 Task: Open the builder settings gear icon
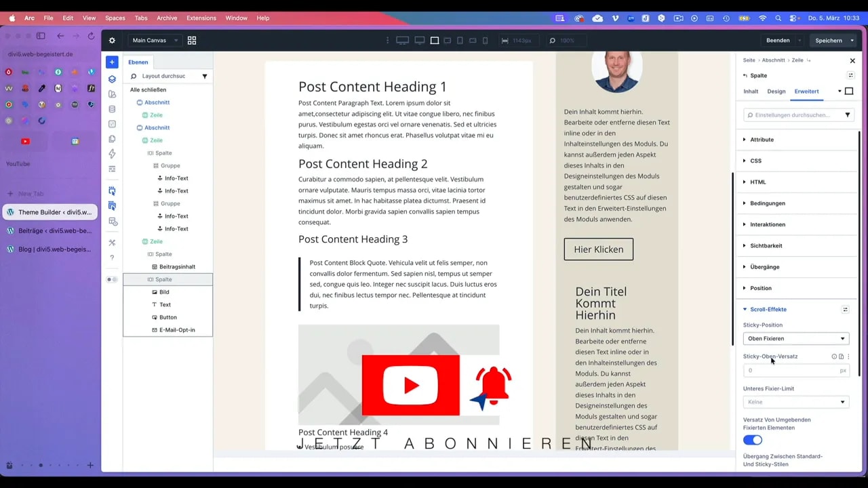coord(112,41)
